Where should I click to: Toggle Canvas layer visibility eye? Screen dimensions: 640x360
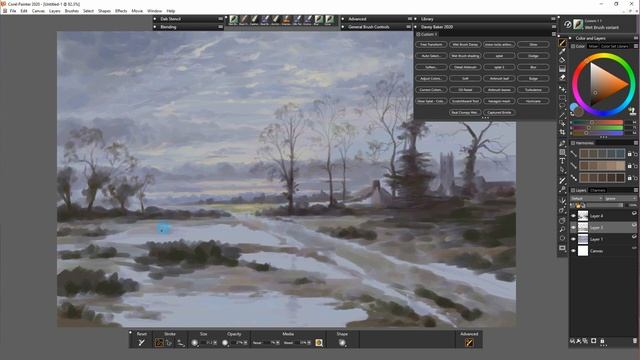coord(573,251)
